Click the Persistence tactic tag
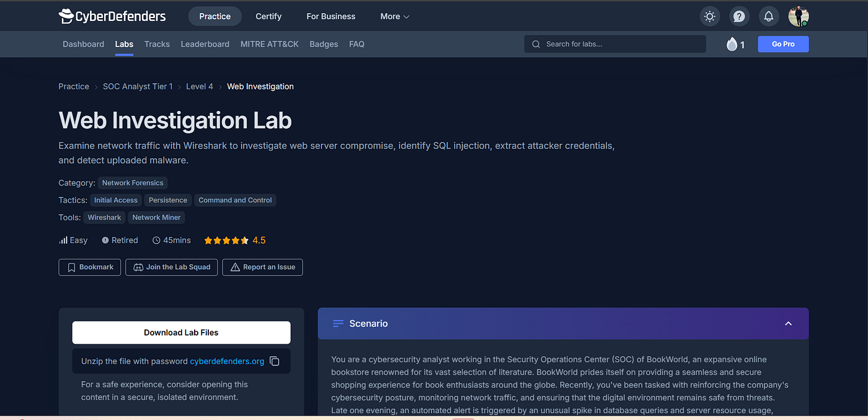868x420 pixels. tap(168, 200)
